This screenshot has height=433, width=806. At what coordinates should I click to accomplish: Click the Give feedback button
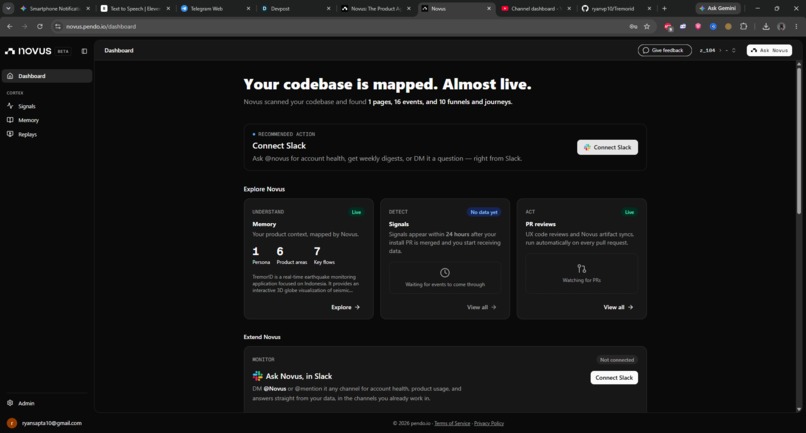665,50
